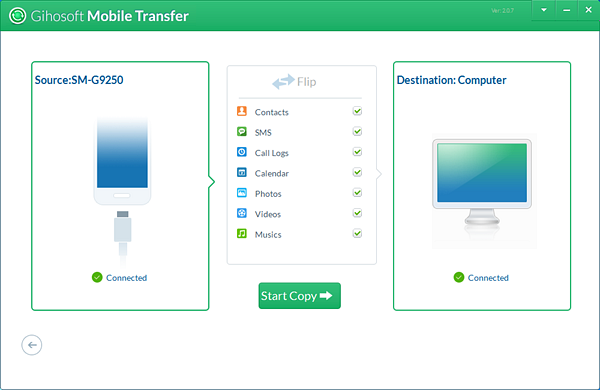Click the Calendar label
600x390 pixels.
tap(272, 173)
